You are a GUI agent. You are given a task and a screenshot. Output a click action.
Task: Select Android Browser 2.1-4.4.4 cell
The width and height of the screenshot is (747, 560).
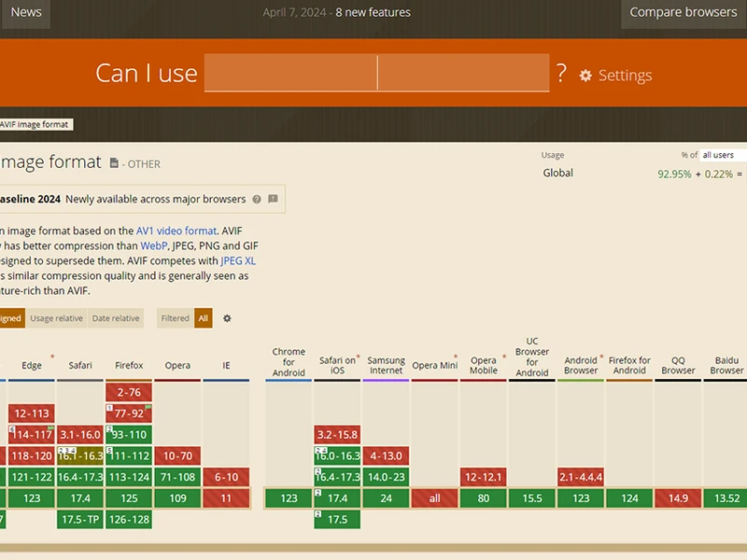[x=581, y=477]
